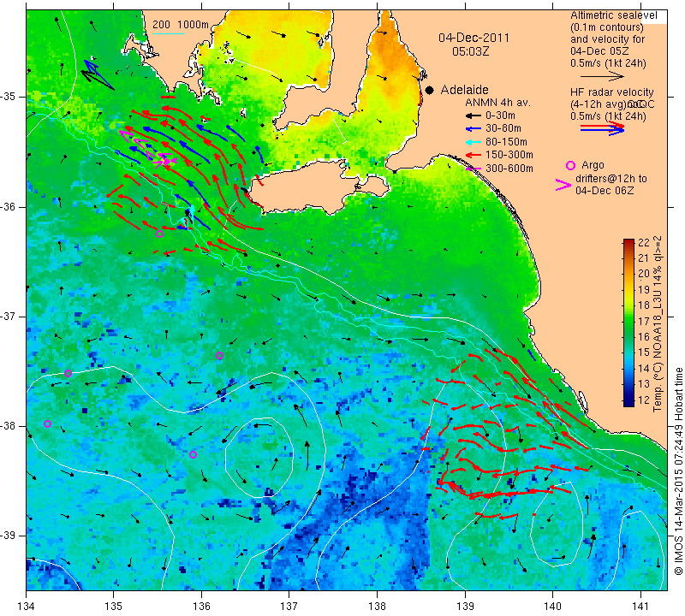Click the '80-150m' depth label
Screen dimensions: 685x616
coord(506,142)
